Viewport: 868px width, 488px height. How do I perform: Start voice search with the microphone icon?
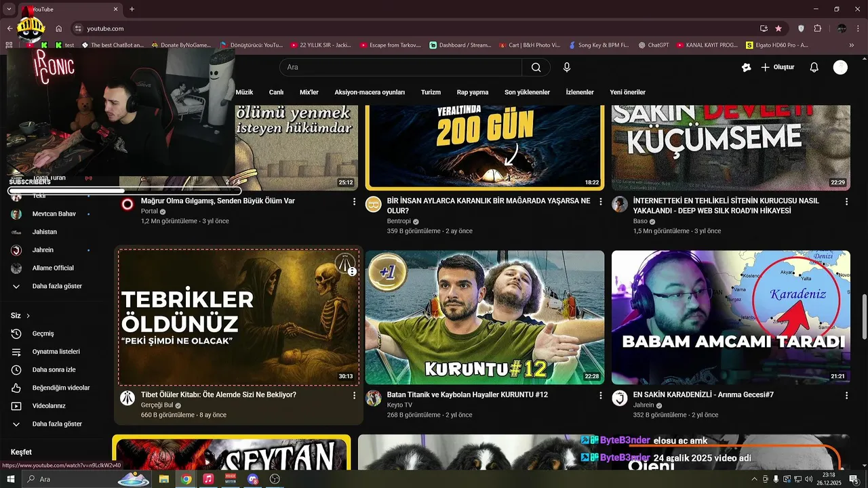click(567, 67)
